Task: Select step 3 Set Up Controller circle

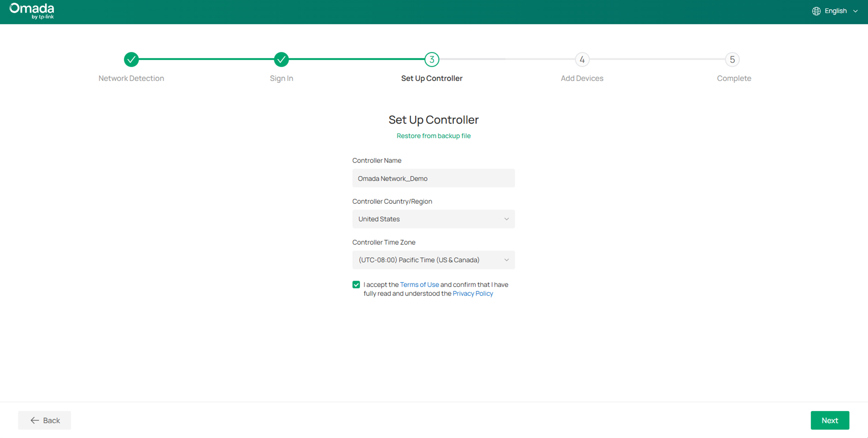Action: tap(432, 59)
